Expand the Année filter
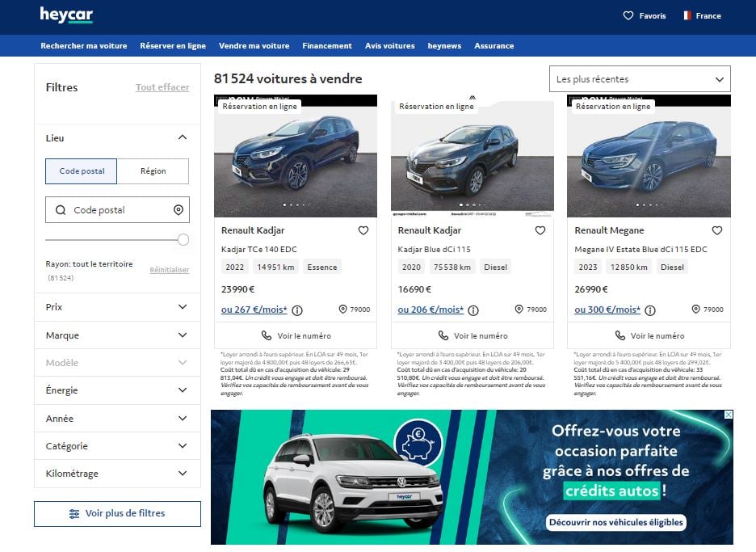Screen dimensions: 756x552 point(117,418)
